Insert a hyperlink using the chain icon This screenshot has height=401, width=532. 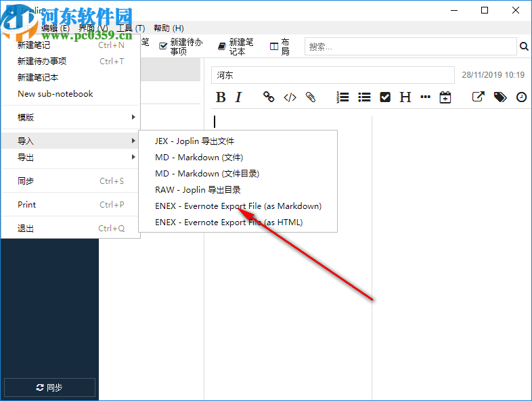point(269,97)
